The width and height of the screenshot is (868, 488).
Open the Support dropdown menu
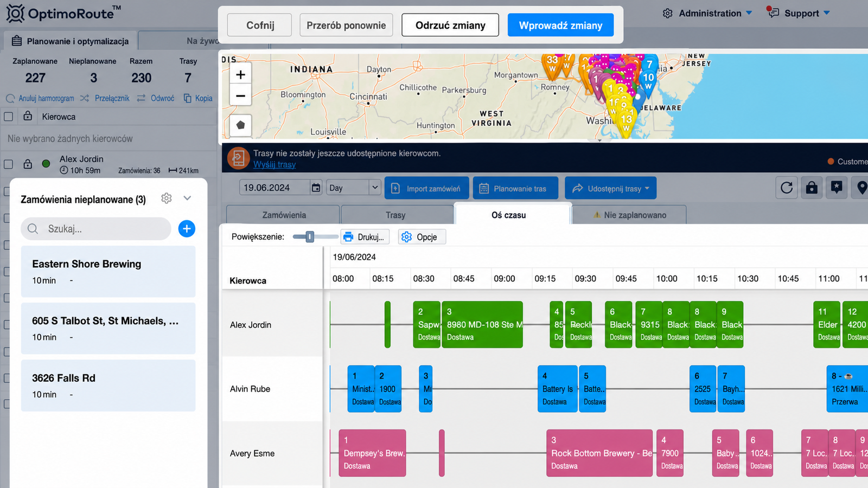[x=799, y=13]
